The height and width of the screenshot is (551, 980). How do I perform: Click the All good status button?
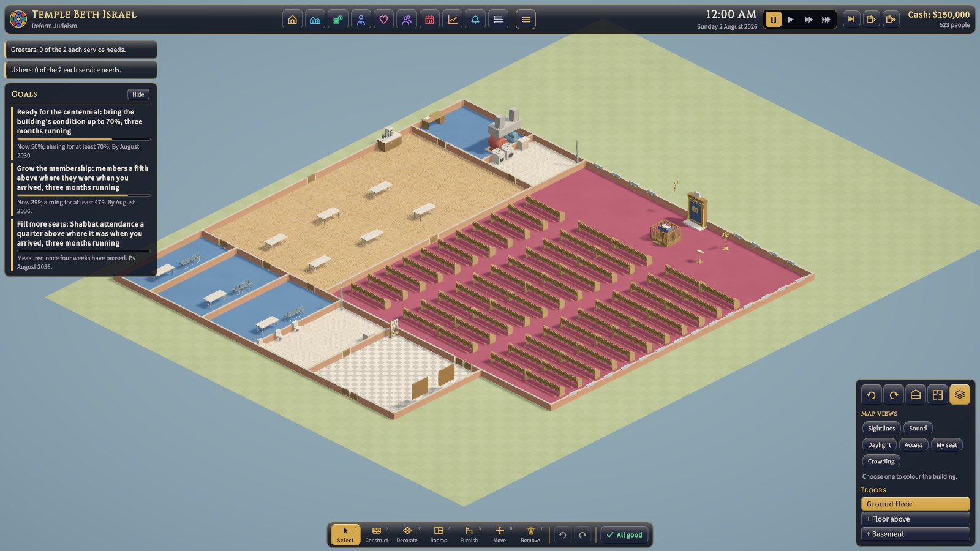tap(624, 535)
